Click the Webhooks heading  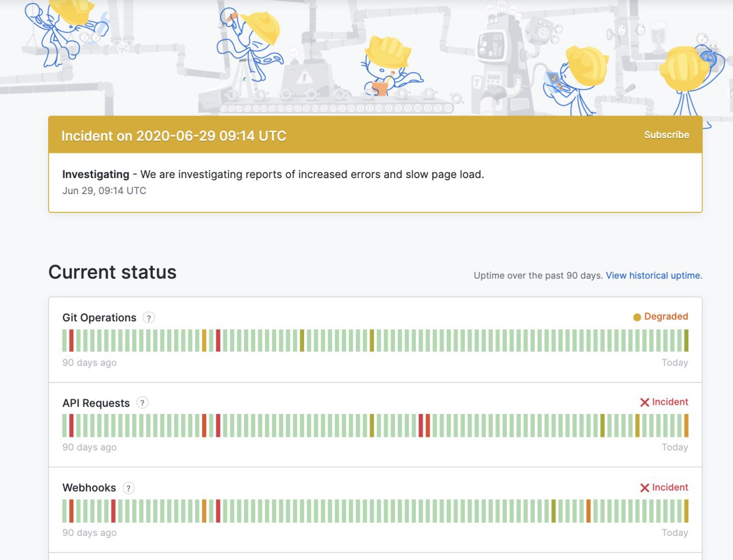tap(89, 488)
